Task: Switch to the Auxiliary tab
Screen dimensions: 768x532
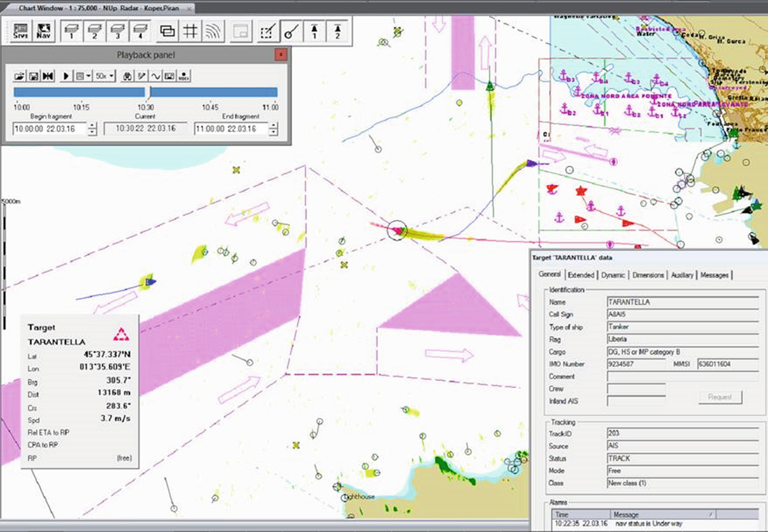Action: [x=682, y=275]
